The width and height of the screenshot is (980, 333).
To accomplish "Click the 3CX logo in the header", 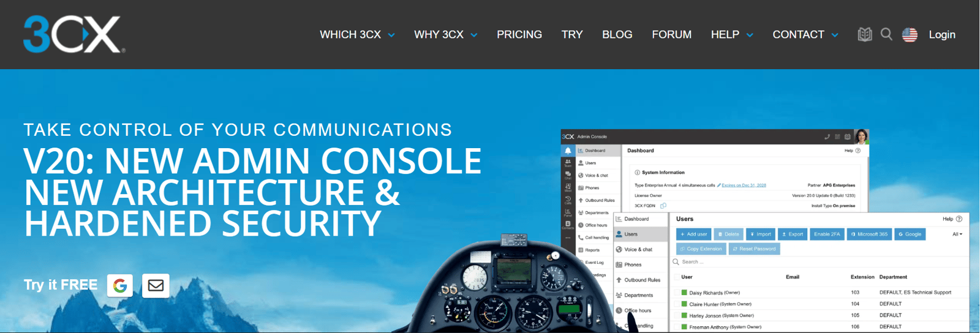I will click(x=74, y=34).
